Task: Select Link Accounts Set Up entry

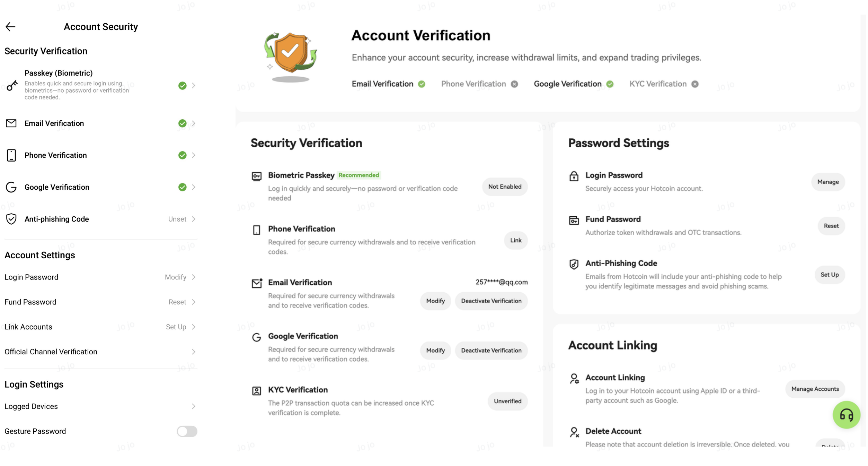Action: tap(100, 327)
